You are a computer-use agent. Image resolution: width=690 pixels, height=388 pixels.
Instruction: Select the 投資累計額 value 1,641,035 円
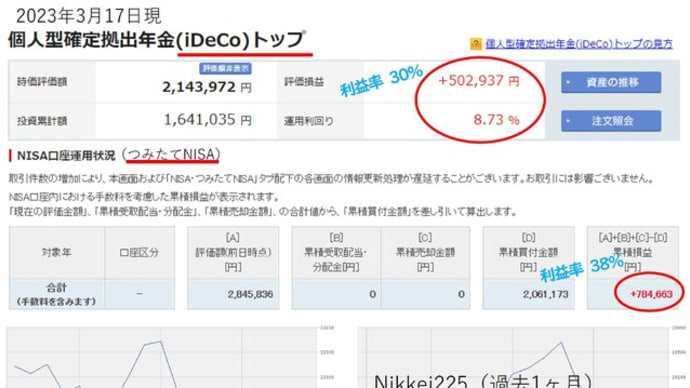click(x=208, y=120)
